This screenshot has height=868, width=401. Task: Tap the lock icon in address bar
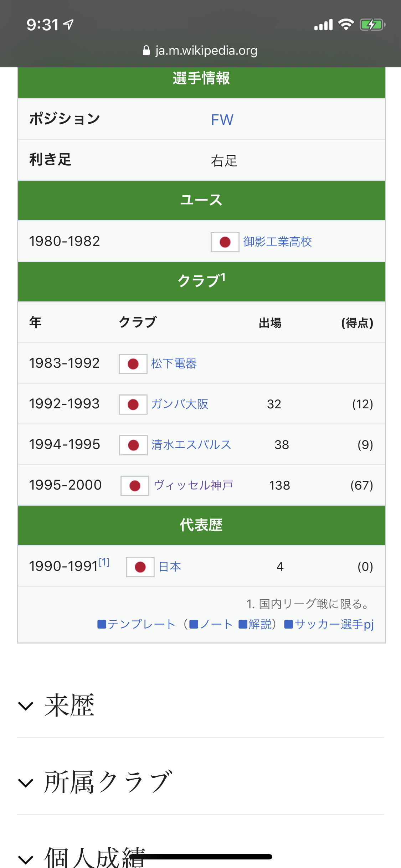(146, 51)
